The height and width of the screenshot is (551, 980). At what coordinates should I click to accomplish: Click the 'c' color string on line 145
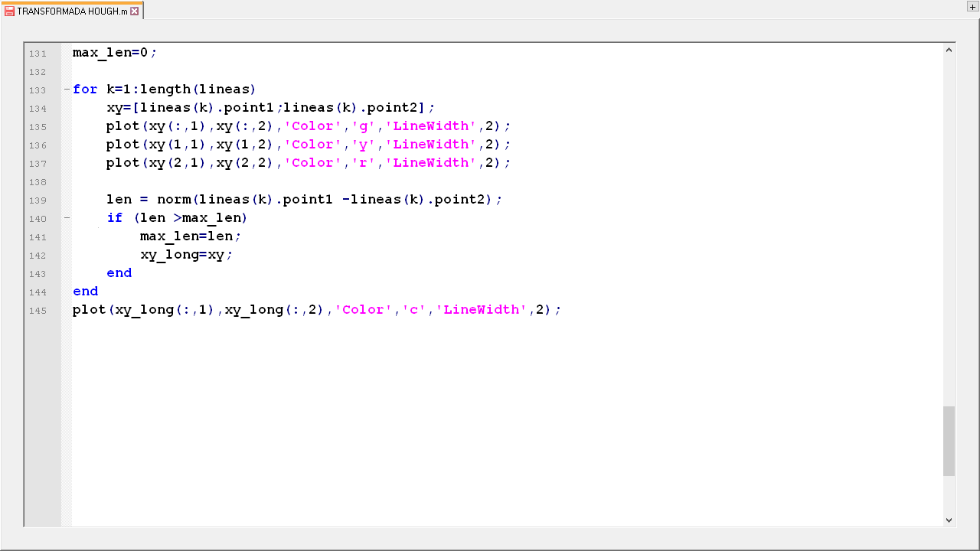point(414,310)
